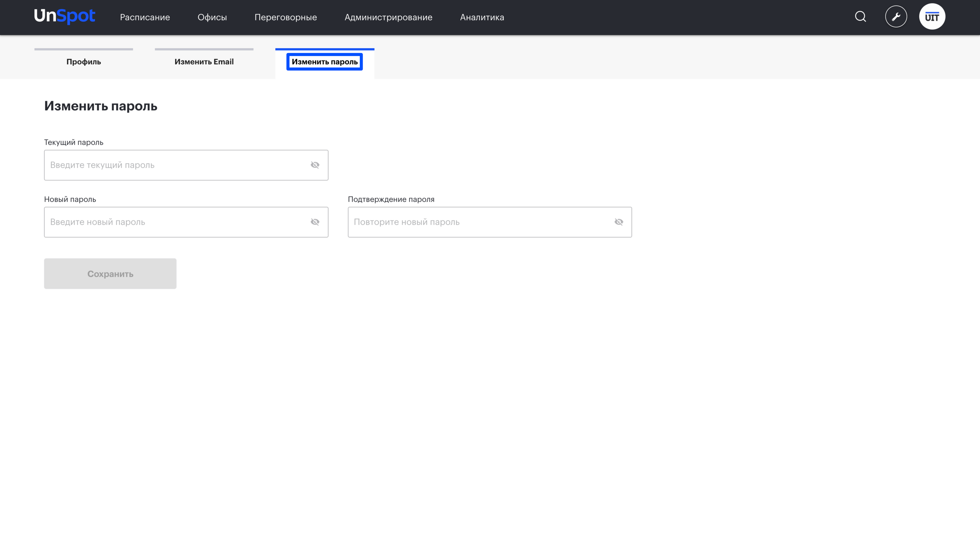Open the Аналитика section

tap(482, 17)
